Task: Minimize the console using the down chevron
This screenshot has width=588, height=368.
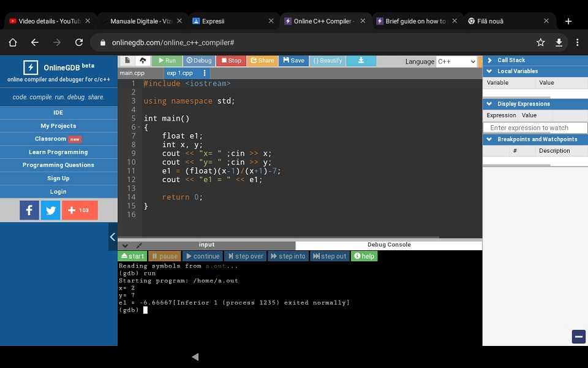Action: [126, 245]
